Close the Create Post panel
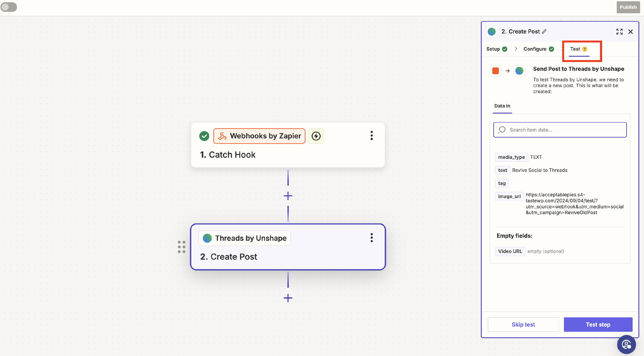644x356 pixels. point(630,32)
